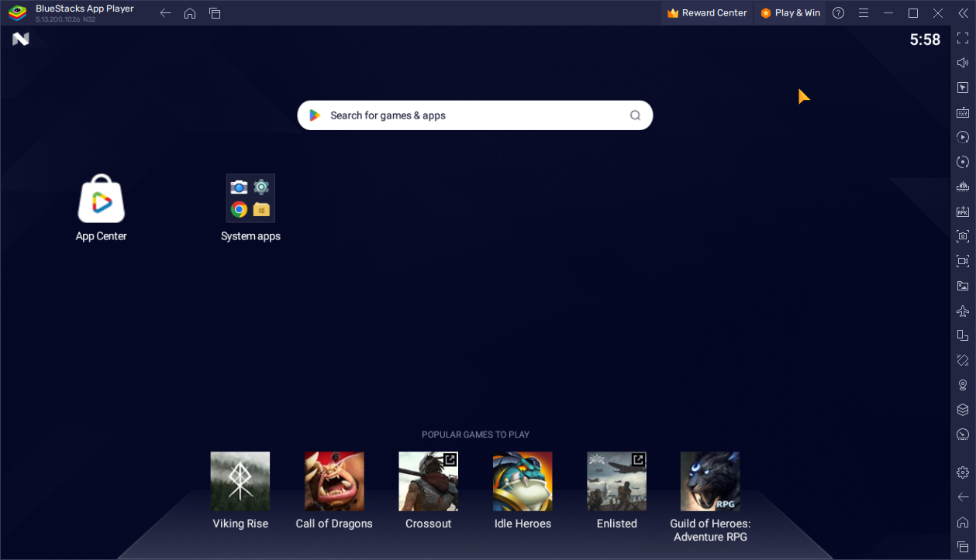This screenshot has width=976, height=560.
Task: Click the 5:58 clock display
Action: [925, 40]
